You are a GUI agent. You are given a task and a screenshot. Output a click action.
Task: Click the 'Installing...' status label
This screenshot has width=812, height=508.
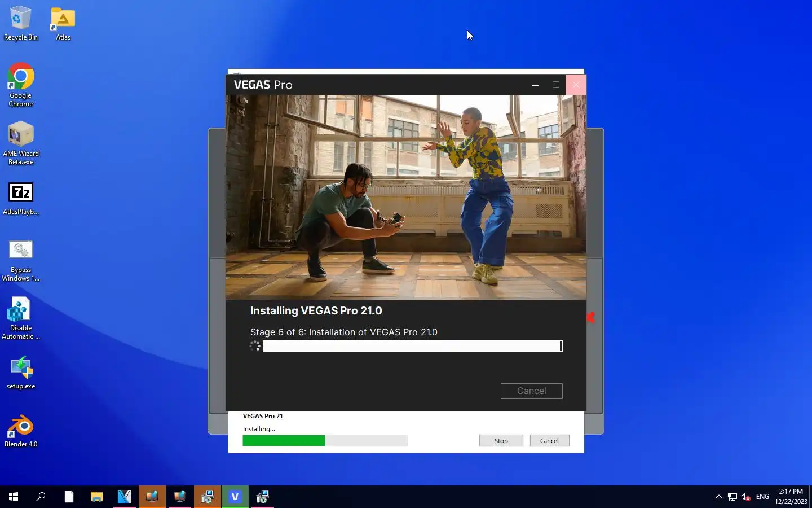click(x=259, y=429)
